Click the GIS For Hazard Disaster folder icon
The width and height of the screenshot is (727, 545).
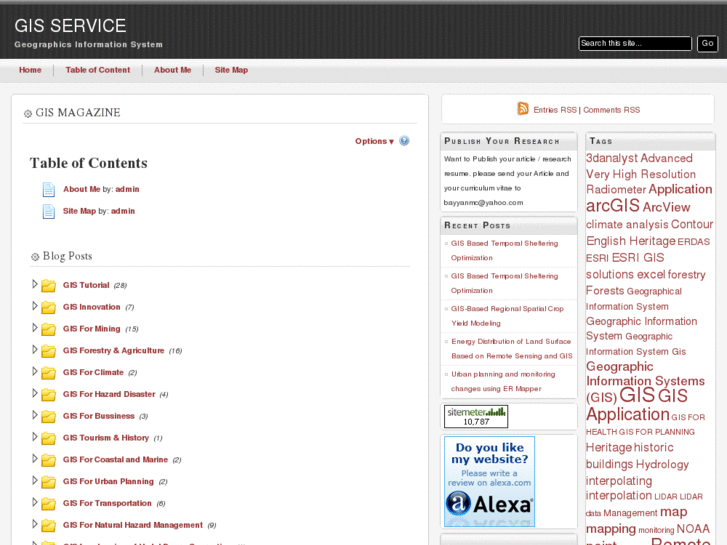(48, 394)
